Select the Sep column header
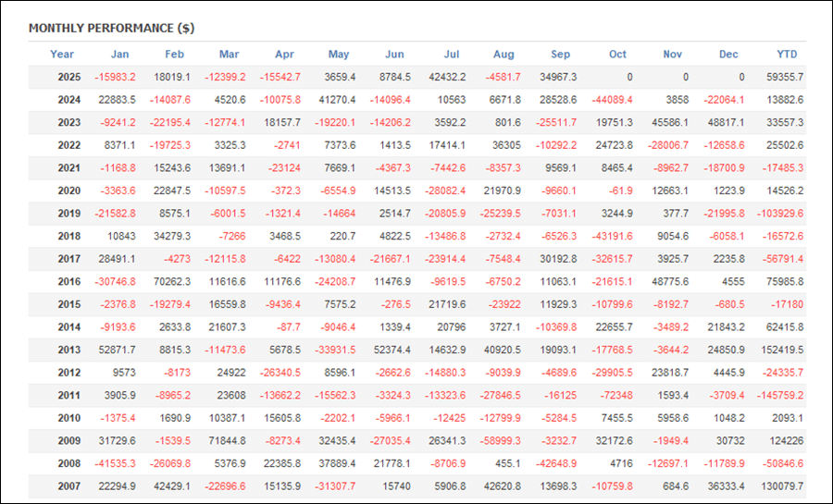This screenshot has height=504, width=833. tap(560, 55)
